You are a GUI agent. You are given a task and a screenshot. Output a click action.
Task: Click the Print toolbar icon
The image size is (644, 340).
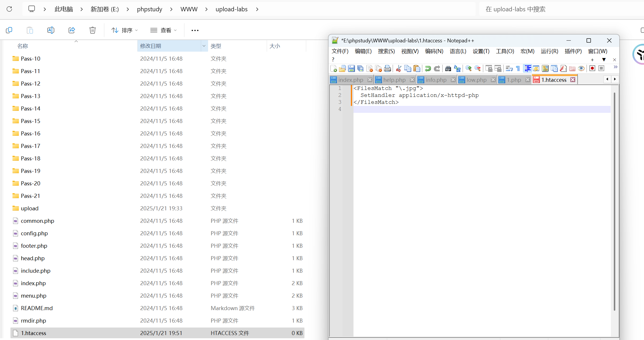pyautogui.click(x=387, y=68)
